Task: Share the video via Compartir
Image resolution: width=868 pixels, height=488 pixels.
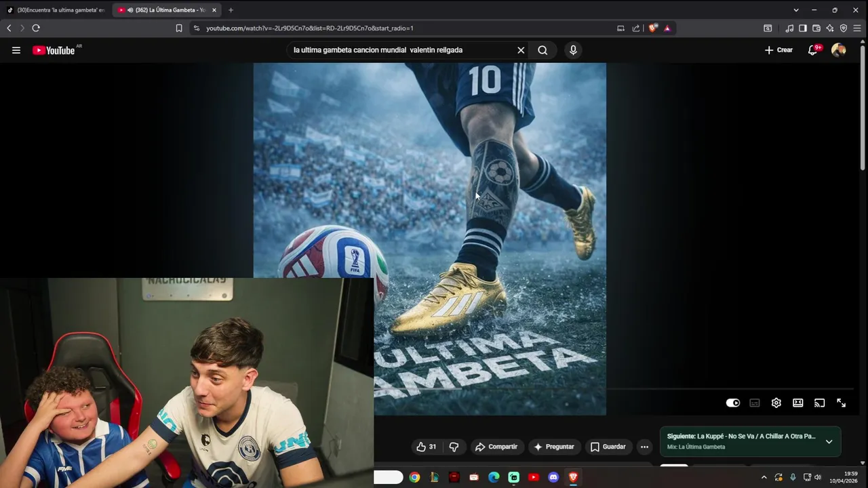Action: (496, 447)
